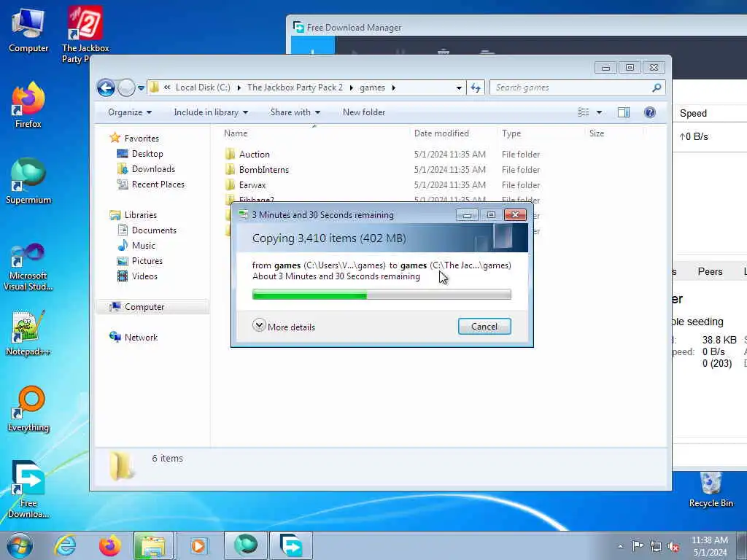Image resolution: width=747 pixels, height=560 pixels.
Task: Sort by Date modified column header
Action: [453, 134]
